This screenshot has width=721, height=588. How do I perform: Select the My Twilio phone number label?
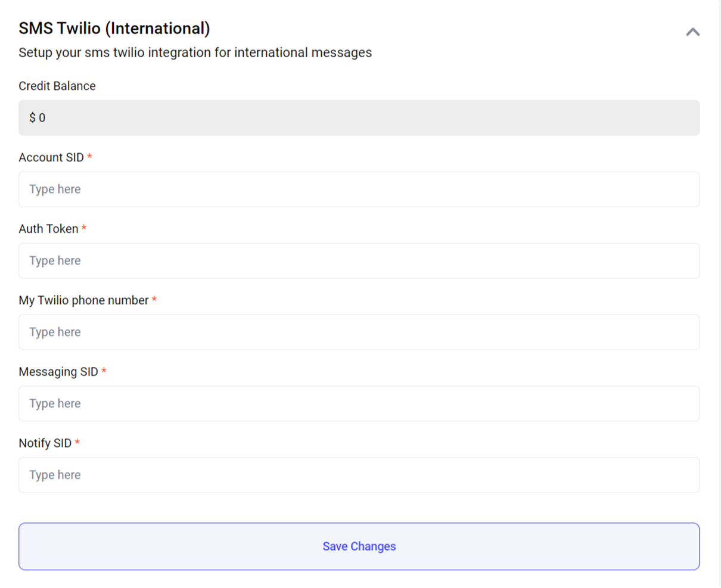[x=83, y=300]
